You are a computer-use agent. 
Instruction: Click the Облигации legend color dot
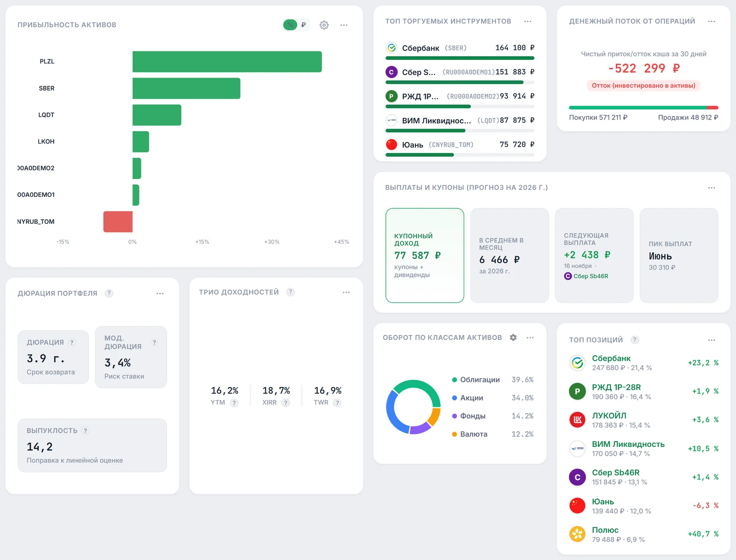(454, 380)
